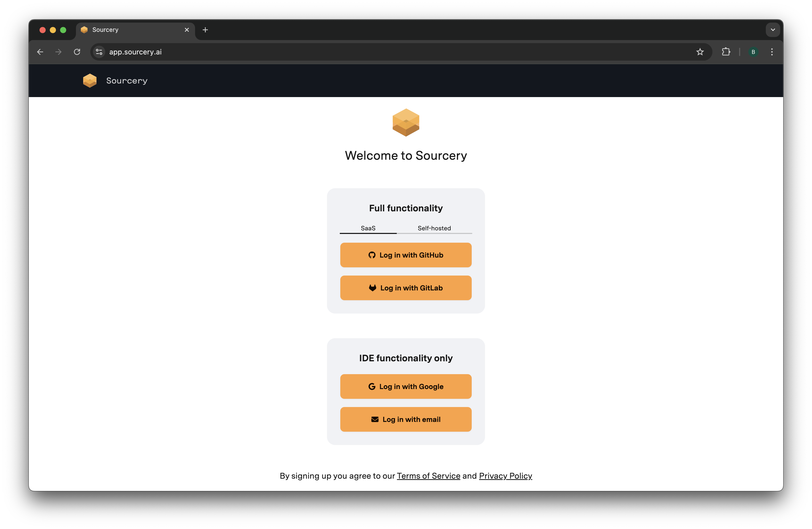Image resolution: width=812 pixels, height=529 pixels.
Task: Bookmark this page with the star icon
Action: tap(700, 52)
